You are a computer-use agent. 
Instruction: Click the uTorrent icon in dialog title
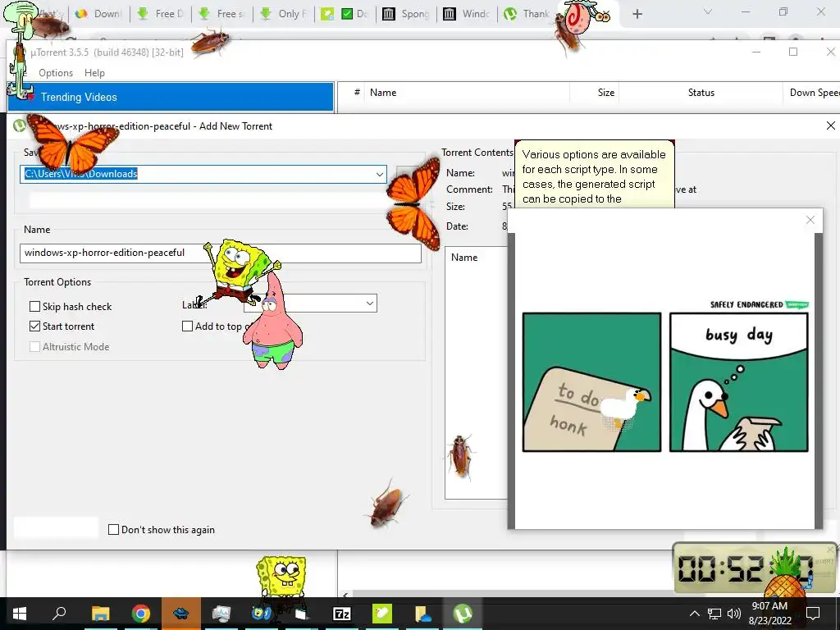[20, 126]
